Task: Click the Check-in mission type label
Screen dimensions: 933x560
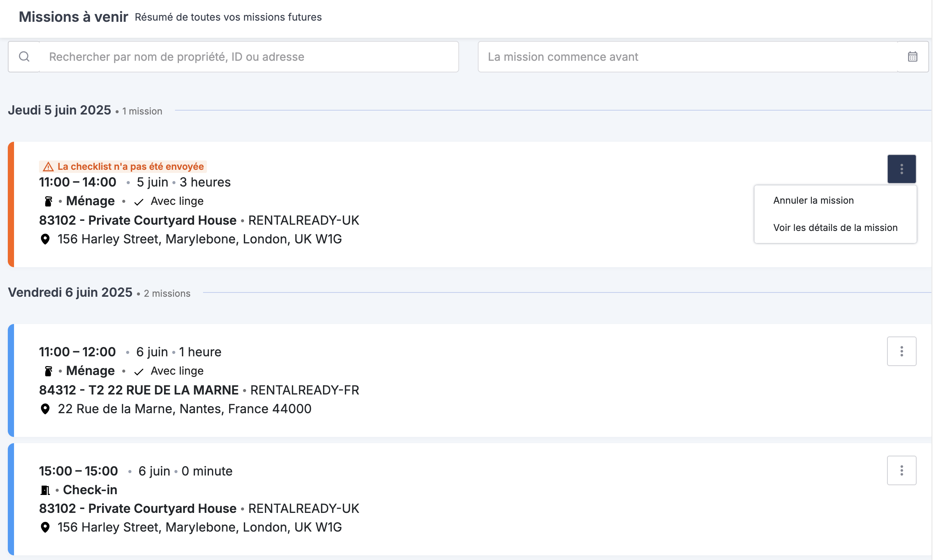Action: [90, 490]
